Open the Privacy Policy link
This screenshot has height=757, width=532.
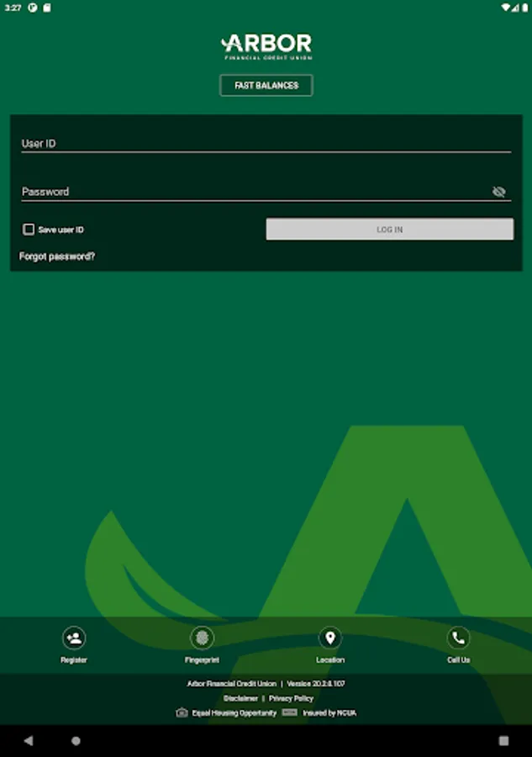pyautogui.click(x=291, y=698)
